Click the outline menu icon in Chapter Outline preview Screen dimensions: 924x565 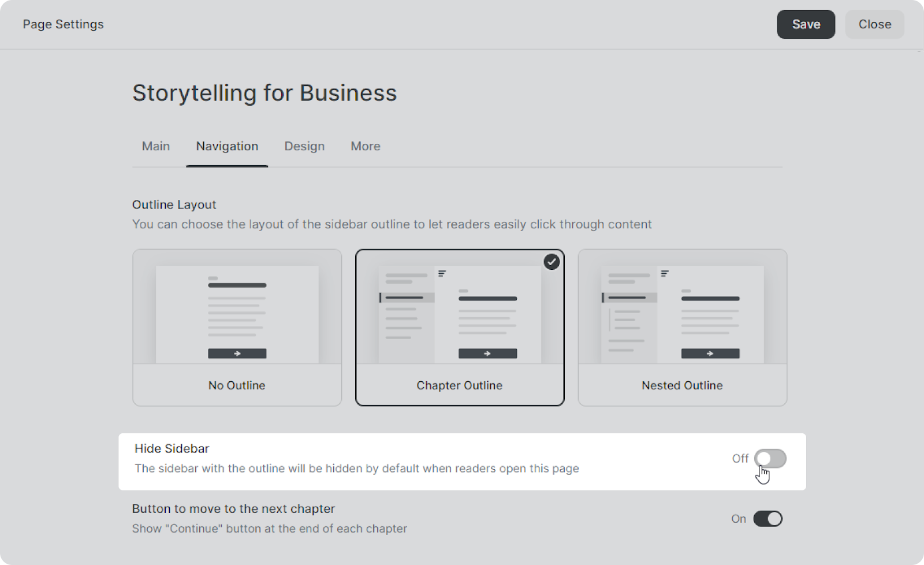(442, 273)
